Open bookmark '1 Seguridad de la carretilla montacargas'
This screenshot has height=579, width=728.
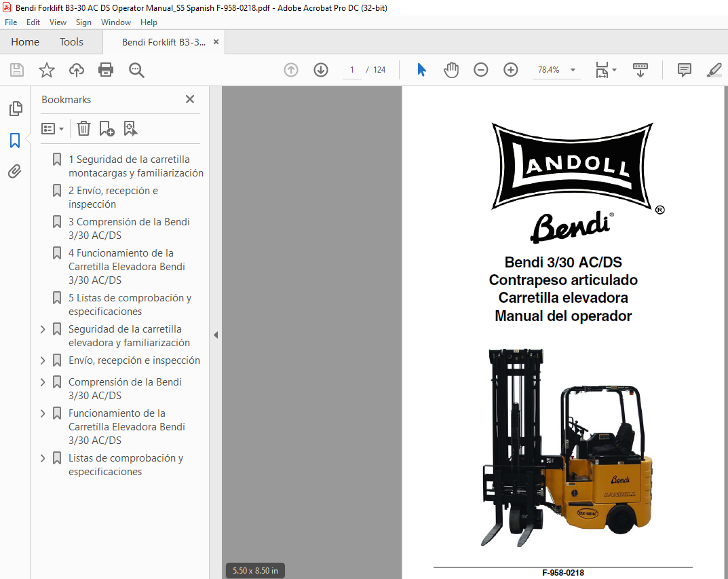click(x=136, y=166)
